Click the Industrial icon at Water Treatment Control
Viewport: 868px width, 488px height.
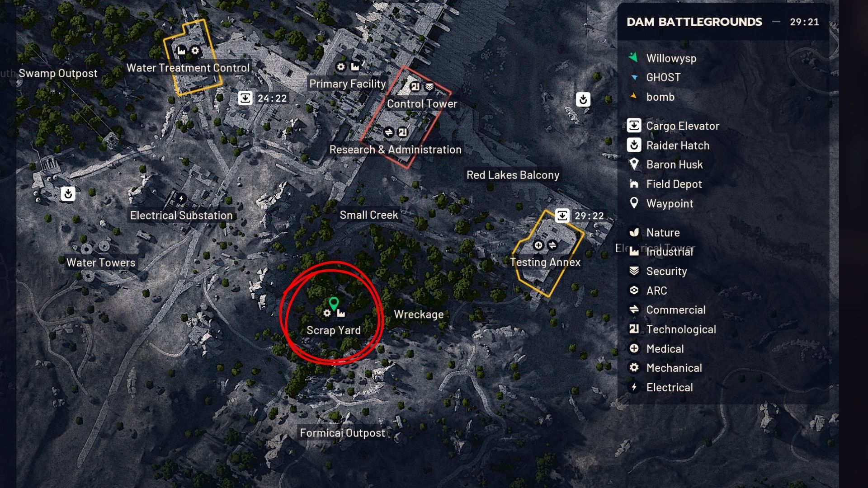[x=181, y=51]
